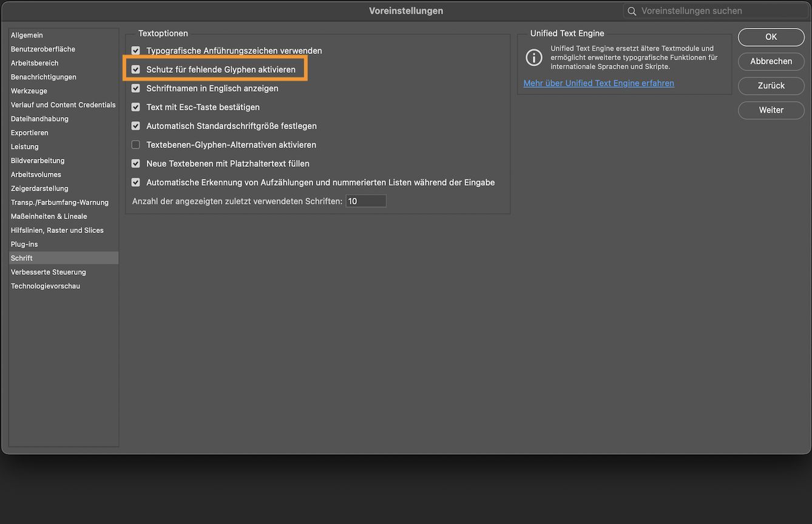812x524 pixels.
Task: Uncheck Schriftnamen in Englisch anzeigen
Action: point(136,89)
